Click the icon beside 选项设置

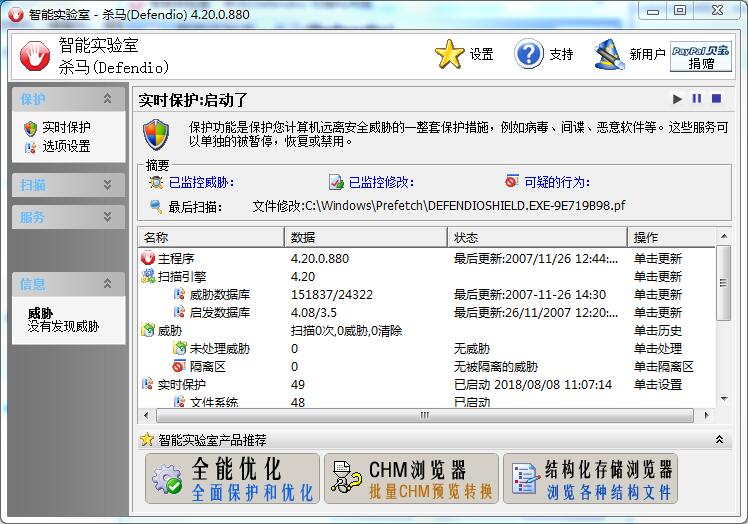pyautogui.click(x=30, y=147)
